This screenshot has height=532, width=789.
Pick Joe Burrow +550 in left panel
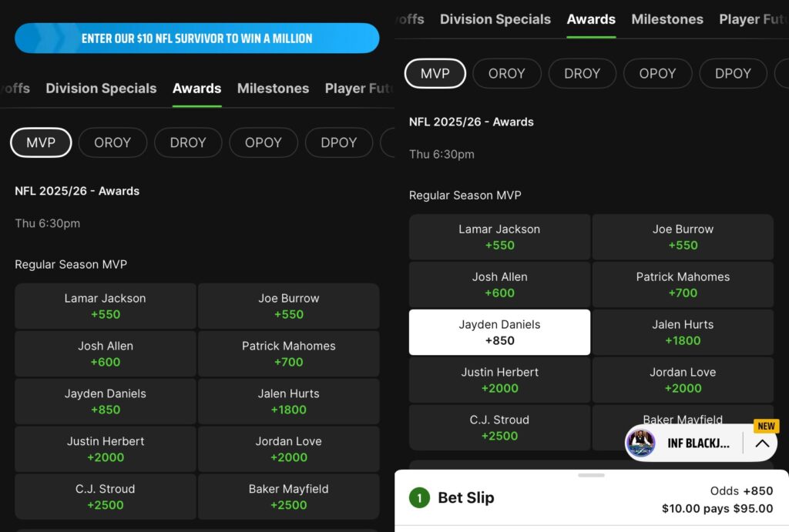point(289,306)
